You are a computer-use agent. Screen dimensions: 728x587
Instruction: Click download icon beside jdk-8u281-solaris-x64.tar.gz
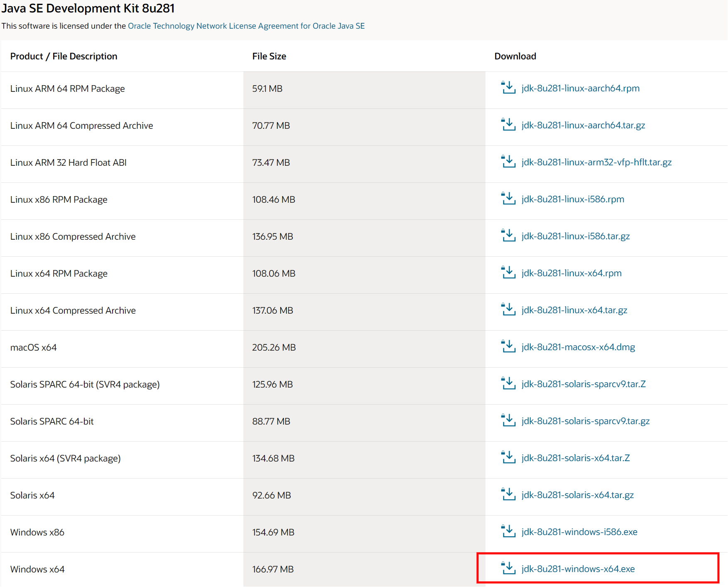point(508,494)
